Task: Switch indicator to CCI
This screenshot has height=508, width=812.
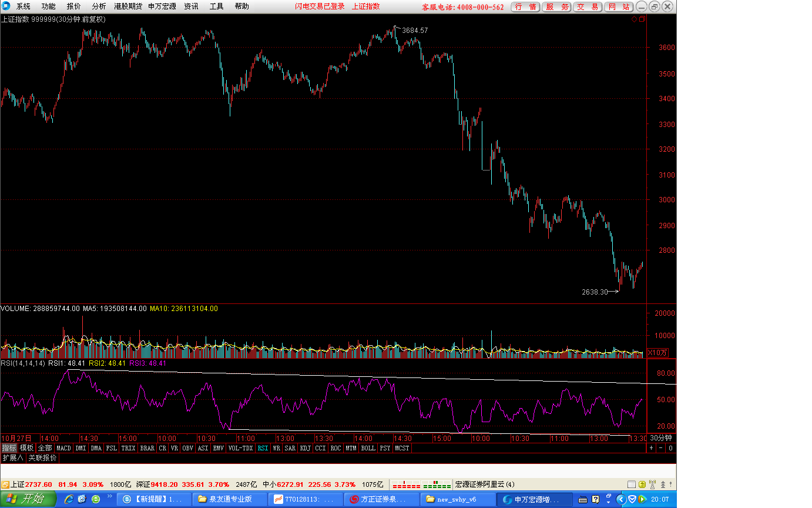Action: (x=321, y=448)
